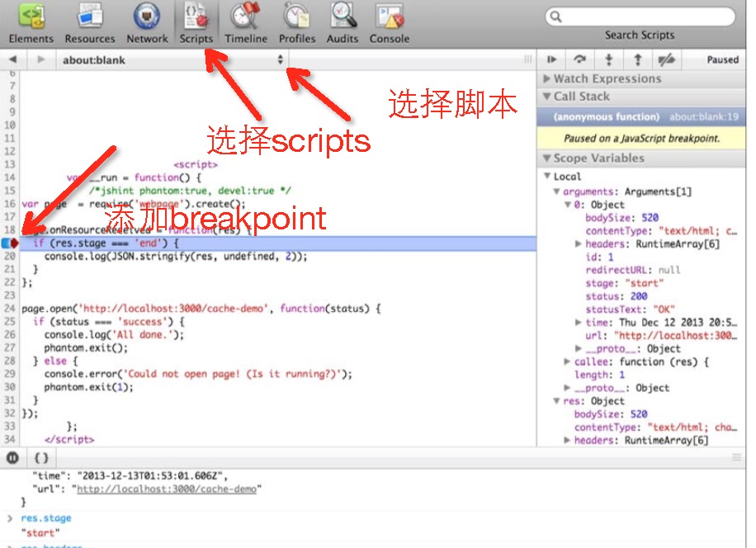Focus the Search Scripts field
The image size is (756, 548).
(x=640, y=17)
